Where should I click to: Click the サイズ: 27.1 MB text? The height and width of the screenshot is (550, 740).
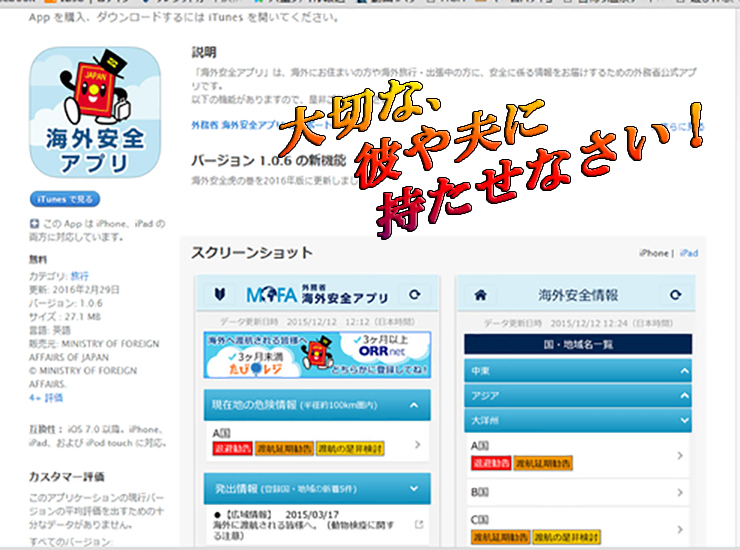[x=65, y=316]
